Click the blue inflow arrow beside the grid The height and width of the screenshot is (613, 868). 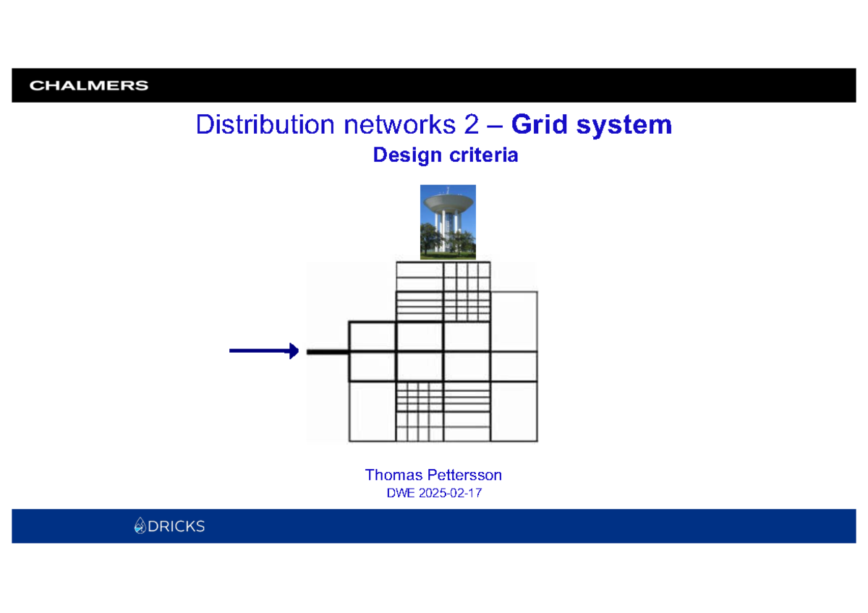click(x=264, y=351)
